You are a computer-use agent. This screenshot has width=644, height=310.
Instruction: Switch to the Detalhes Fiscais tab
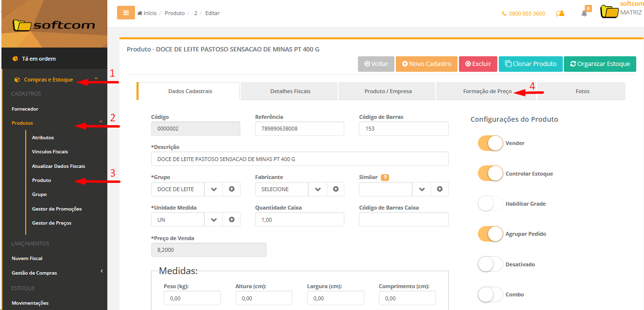click(x=290, y=91)
